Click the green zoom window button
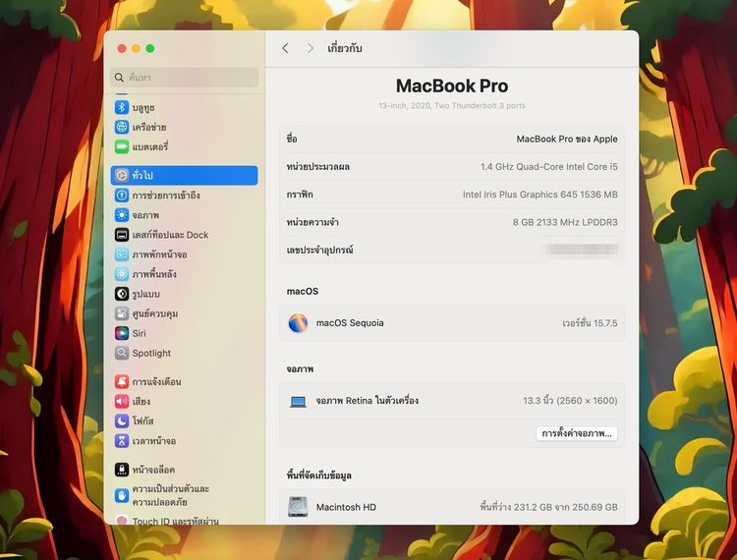This screenshot has height=560, width=737. (150, 48)
